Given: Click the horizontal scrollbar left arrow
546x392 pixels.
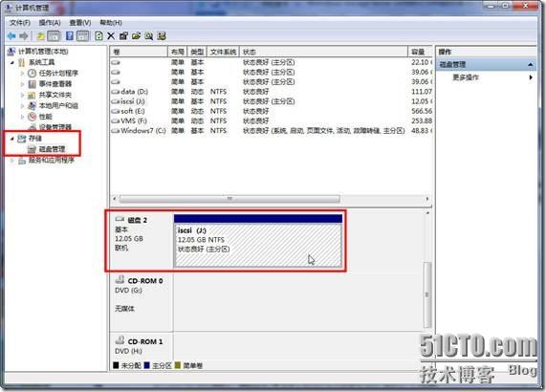Looking at the screenshot, I should pyautogui.click(x=115, y=199).
